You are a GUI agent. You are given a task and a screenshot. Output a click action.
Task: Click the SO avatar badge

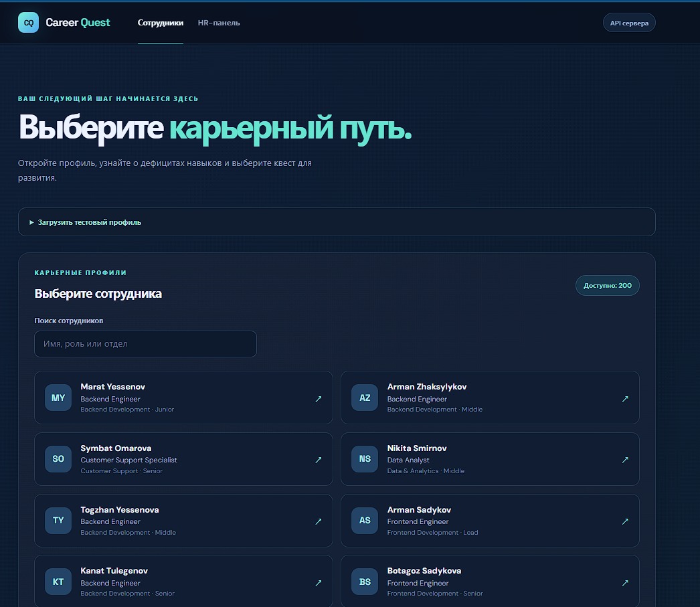58,459
